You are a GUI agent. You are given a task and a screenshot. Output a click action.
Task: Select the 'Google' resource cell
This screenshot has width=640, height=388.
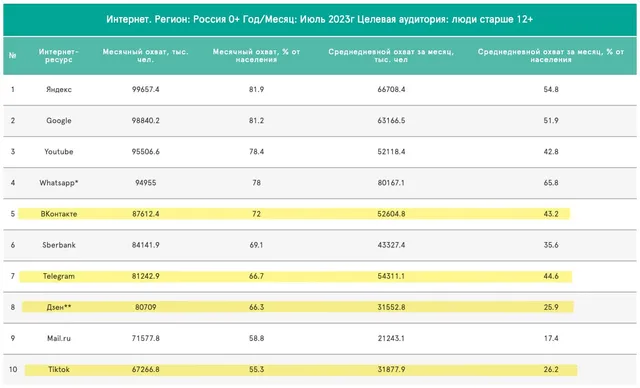pos(59,120)
